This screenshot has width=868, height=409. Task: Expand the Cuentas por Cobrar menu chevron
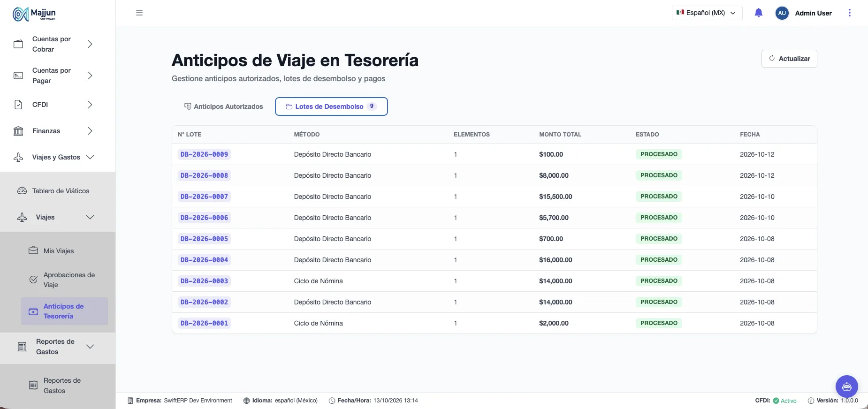coord(90,44)
